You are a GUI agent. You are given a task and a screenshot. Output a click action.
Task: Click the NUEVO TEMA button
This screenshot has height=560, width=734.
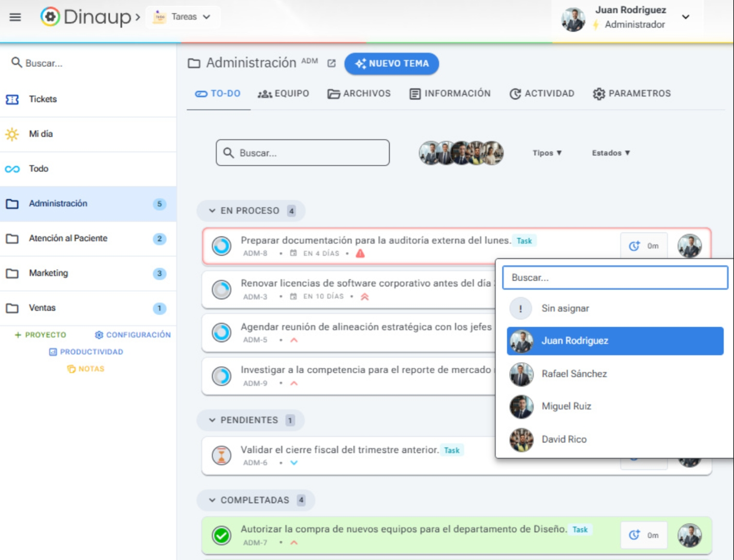pos(391,63)
